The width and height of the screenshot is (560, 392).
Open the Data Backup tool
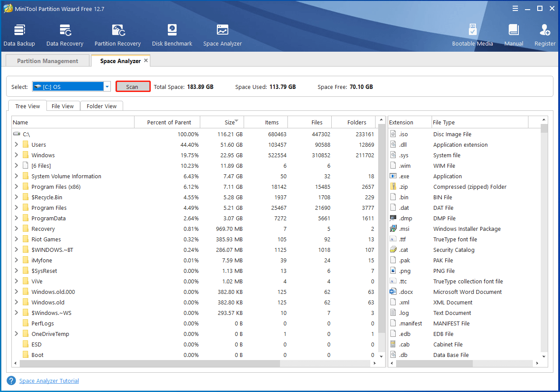tap(19, 35)
